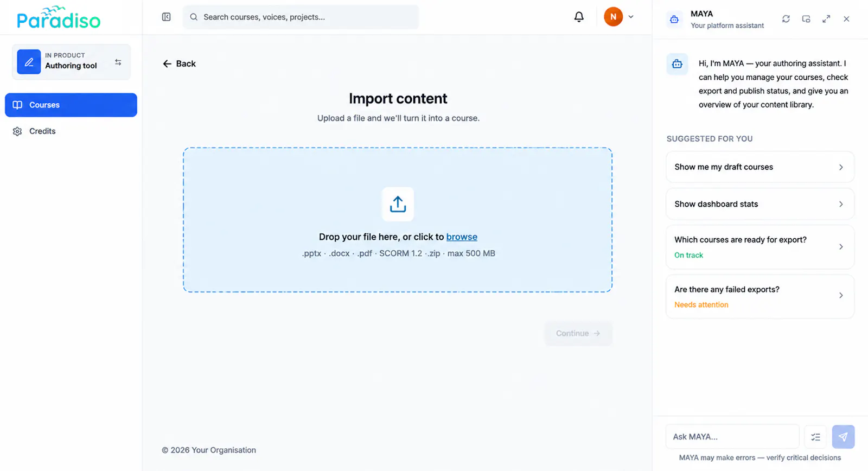Expand 'Show dashboard stats' suggestion

[759, 204]
